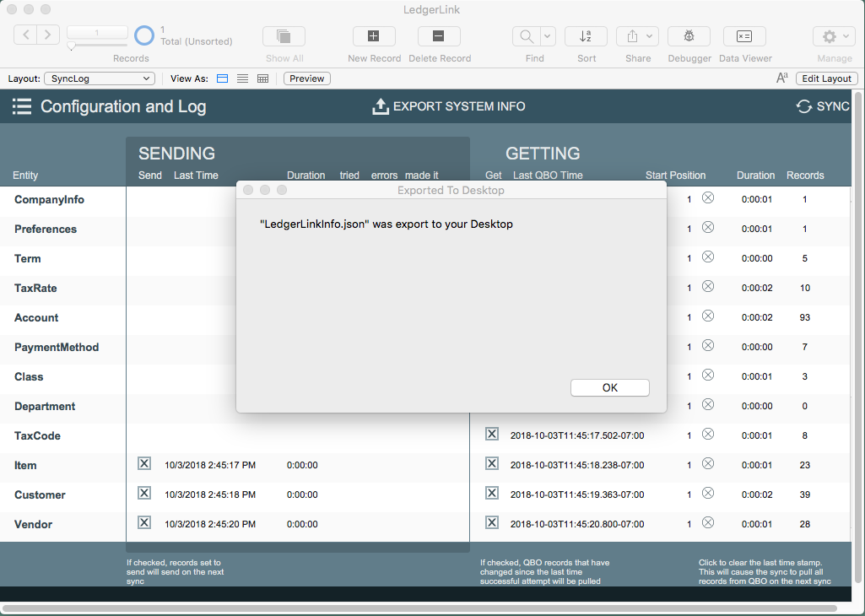Click the Department entity name
The width and height of the screenshot is (865, 616).
45,407
